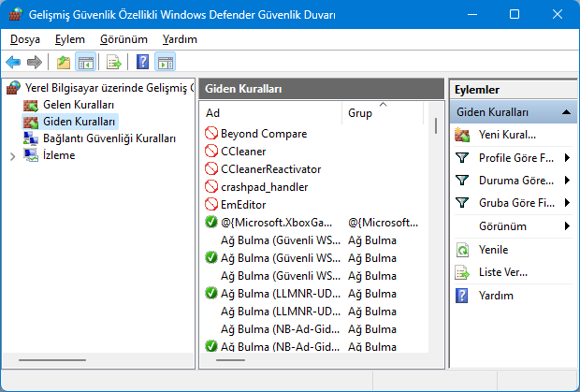Click the Up One Level folder icon
This screenshot has height=392, width=580.
[x=64, y=62]
